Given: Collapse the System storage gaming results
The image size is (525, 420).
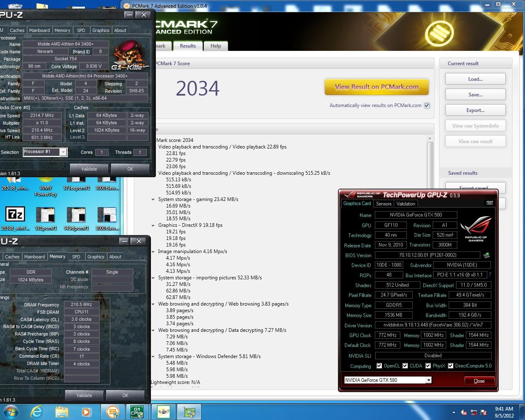Looking at the screenshot, I should pyautogui.click(x=153, y=199).
